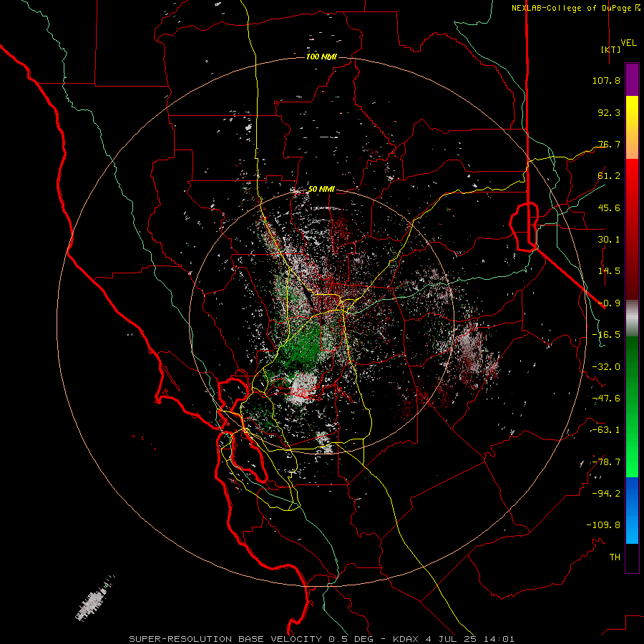This screenshot has height=644, width=644.
Task: Click the 45.6 scale value
Action: pos(609,208)
